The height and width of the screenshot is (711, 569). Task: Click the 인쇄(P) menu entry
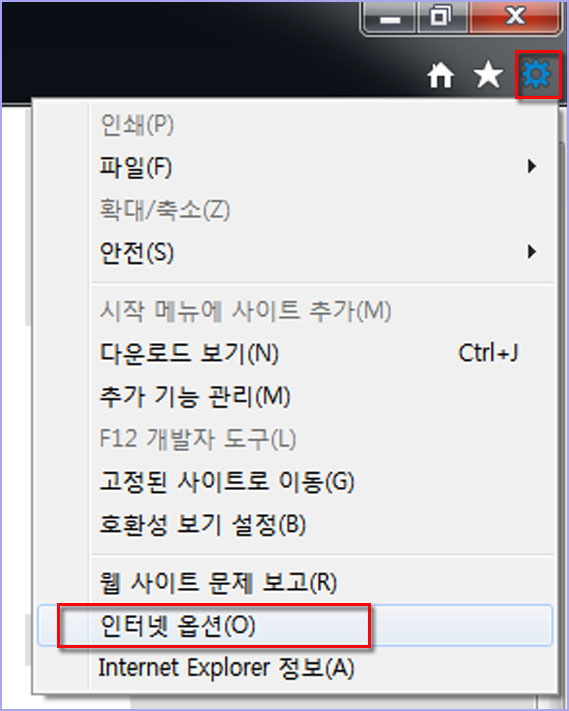coord(295,124)
